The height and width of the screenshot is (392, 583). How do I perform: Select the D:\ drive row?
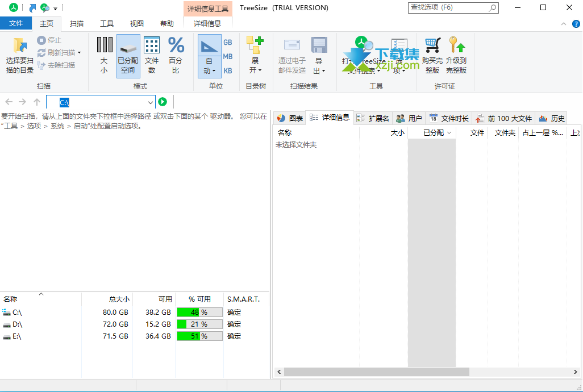[134, 324]
